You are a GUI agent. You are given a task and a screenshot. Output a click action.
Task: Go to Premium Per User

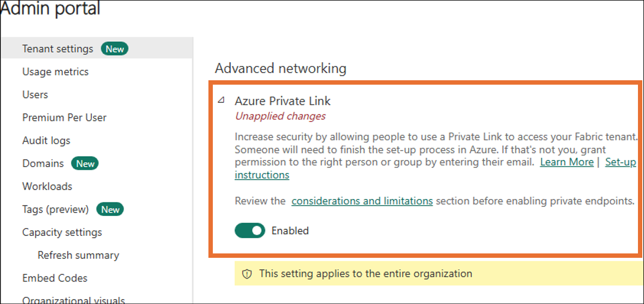pyautogui.click(x=64, y=118)
